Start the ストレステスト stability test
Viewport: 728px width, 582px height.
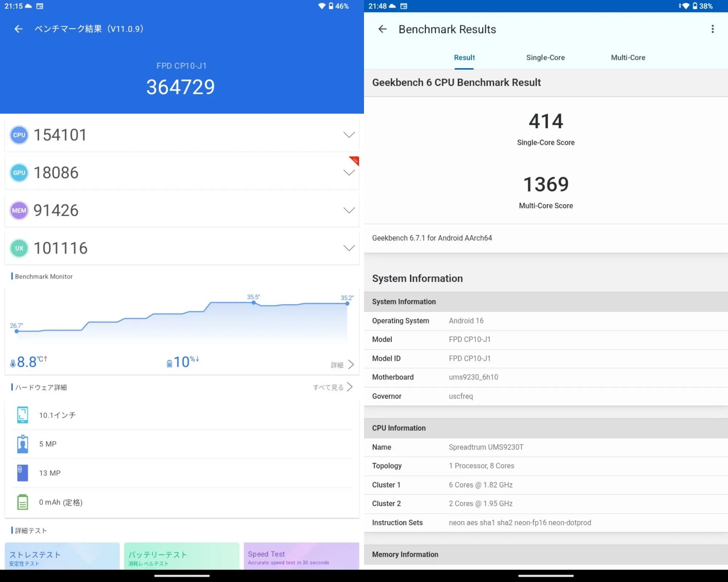62,556
